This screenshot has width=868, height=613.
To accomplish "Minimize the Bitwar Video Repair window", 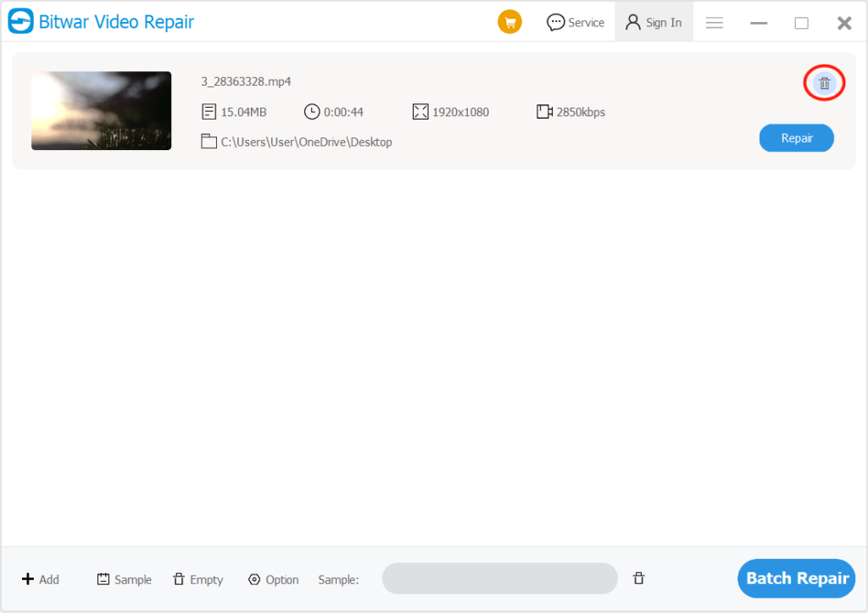I will 759,23.
